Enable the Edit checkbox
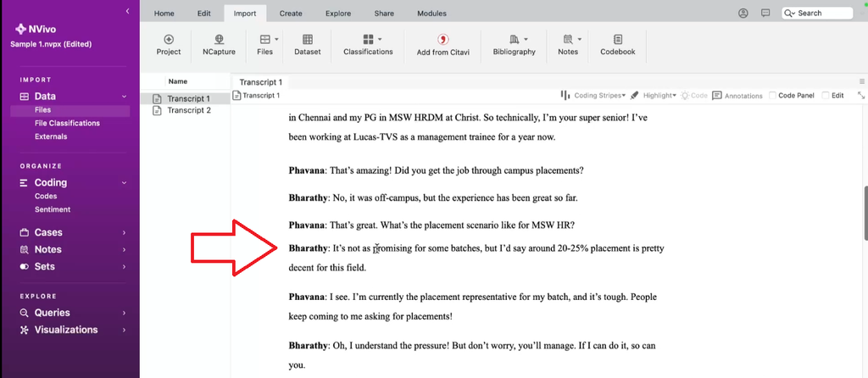 point(826,95)
